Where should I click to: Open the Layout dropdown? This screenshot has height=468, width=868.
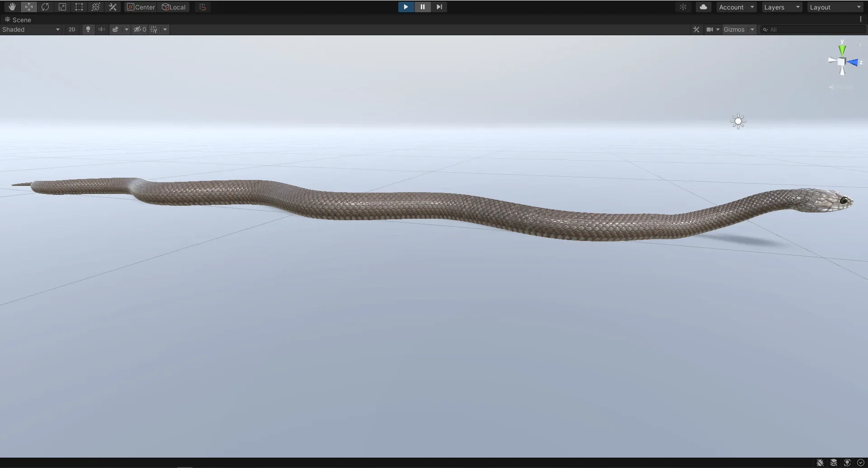(x=834, y=7)
